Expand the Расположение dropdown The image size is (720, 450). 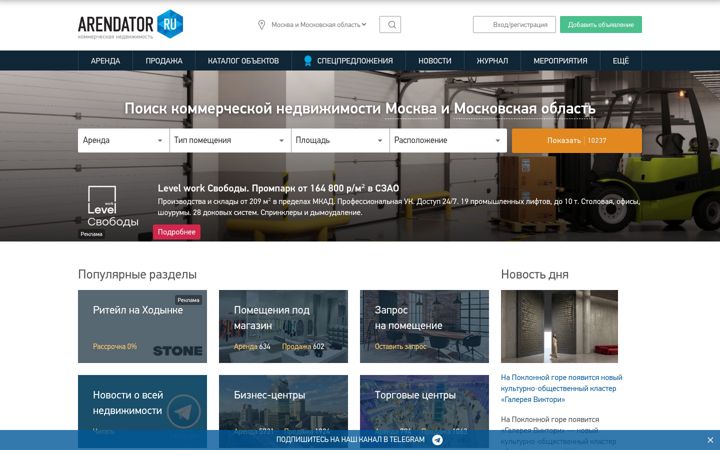[448, 141]
